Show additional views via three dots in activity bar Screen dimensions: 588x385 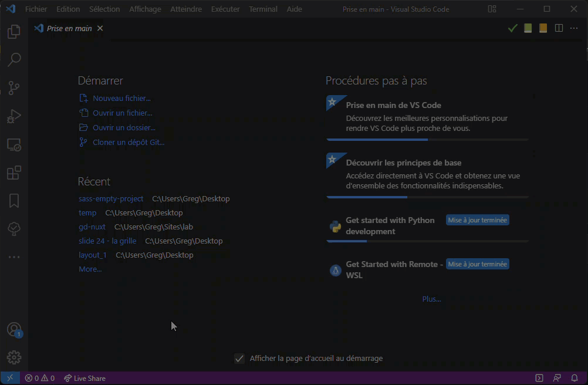coord(14,257)
